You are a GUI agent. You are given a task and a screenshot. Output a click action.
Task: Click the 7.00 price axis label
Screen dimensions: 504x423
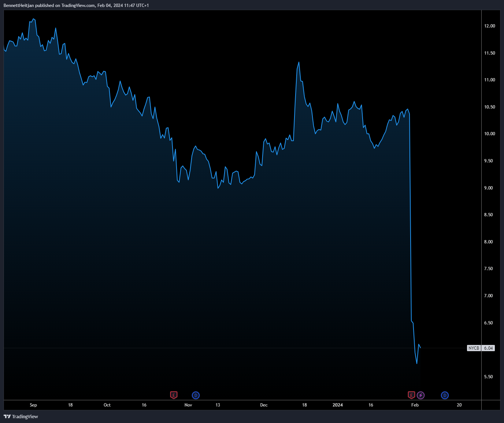(x=488, y=296)
